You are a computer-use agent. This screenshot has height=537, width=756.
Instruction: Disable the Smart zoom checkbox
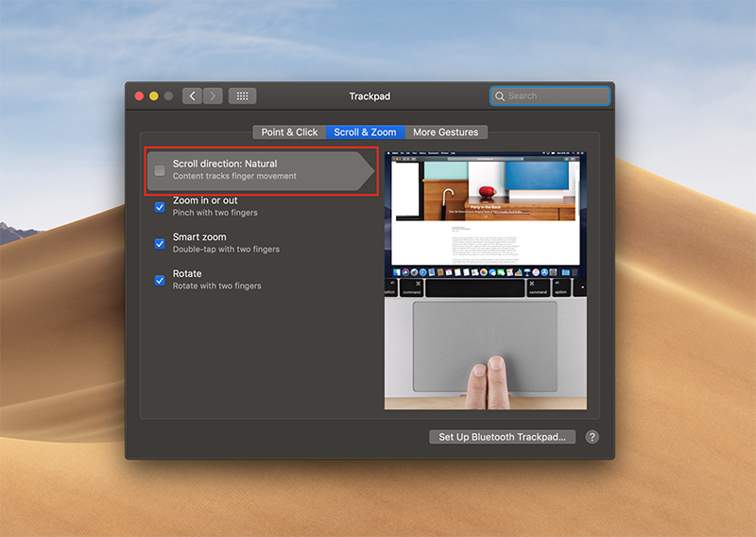(x=160, y=244)
